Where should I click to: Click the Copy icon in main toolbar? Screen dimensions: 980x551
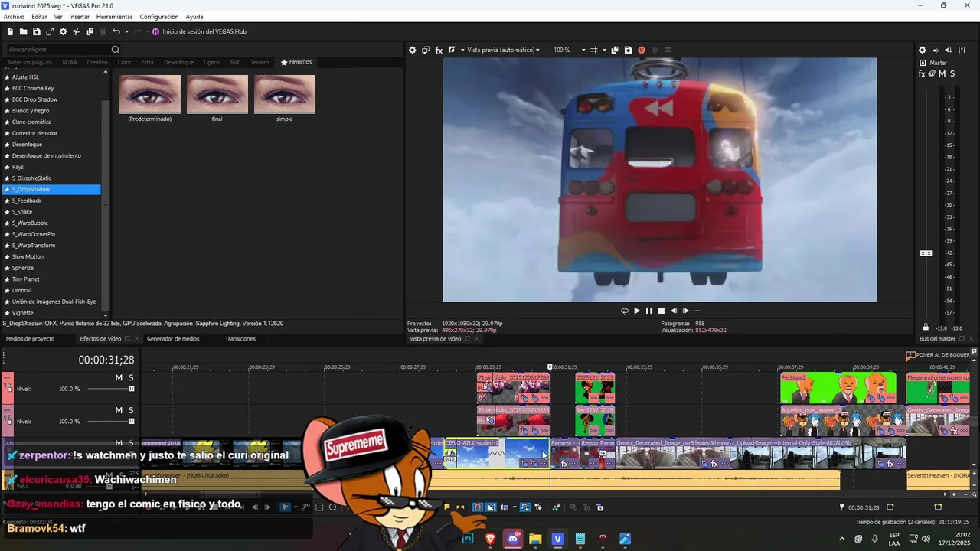click(90, 31)
